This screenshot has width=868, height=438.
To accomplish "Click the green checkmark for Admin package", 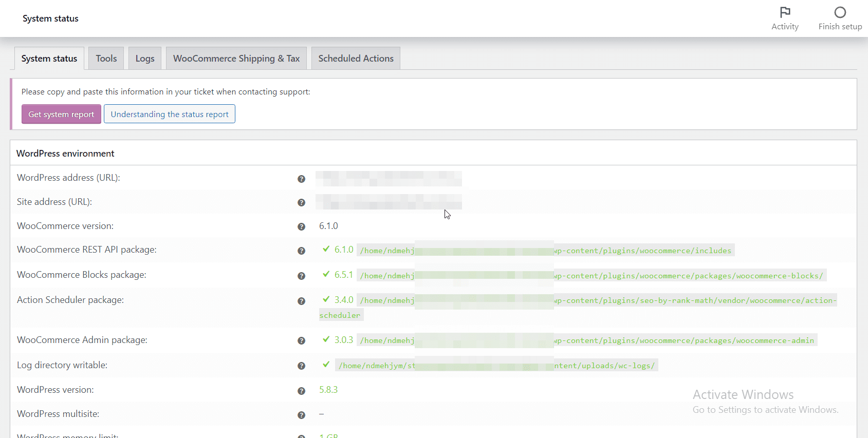I will (326, 339).
